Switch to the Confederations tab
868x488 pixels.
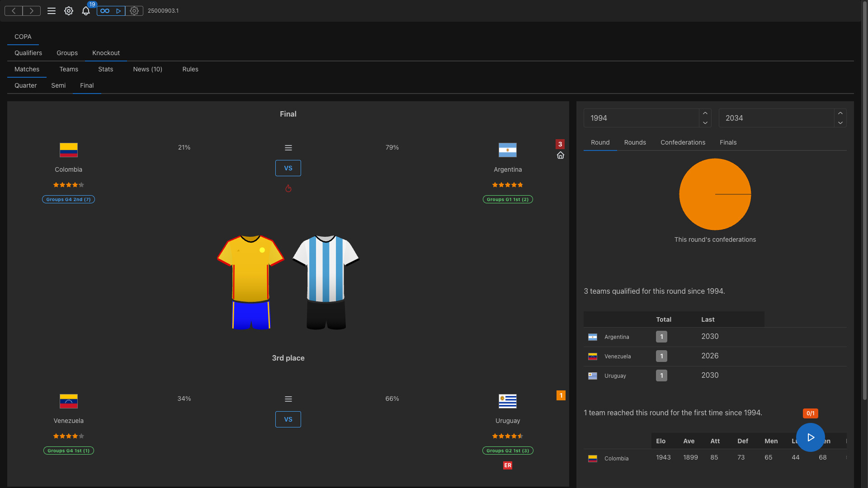(683, 142)
